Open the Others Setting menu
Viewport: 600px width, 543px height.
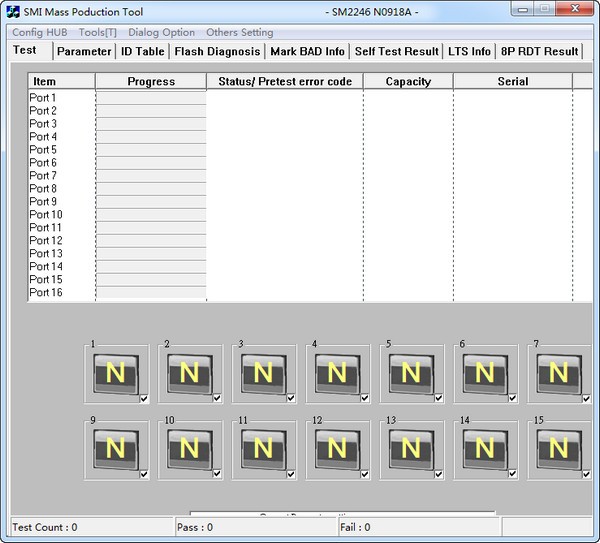click(239, 33)
